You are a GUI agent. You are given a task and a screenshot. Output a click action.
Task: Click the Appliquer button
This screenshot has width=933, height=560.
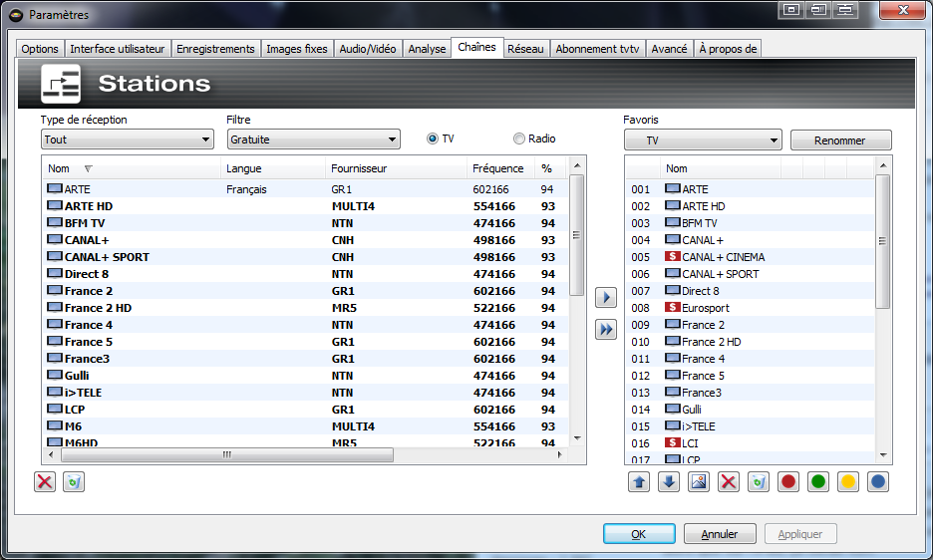pos(800,534)
